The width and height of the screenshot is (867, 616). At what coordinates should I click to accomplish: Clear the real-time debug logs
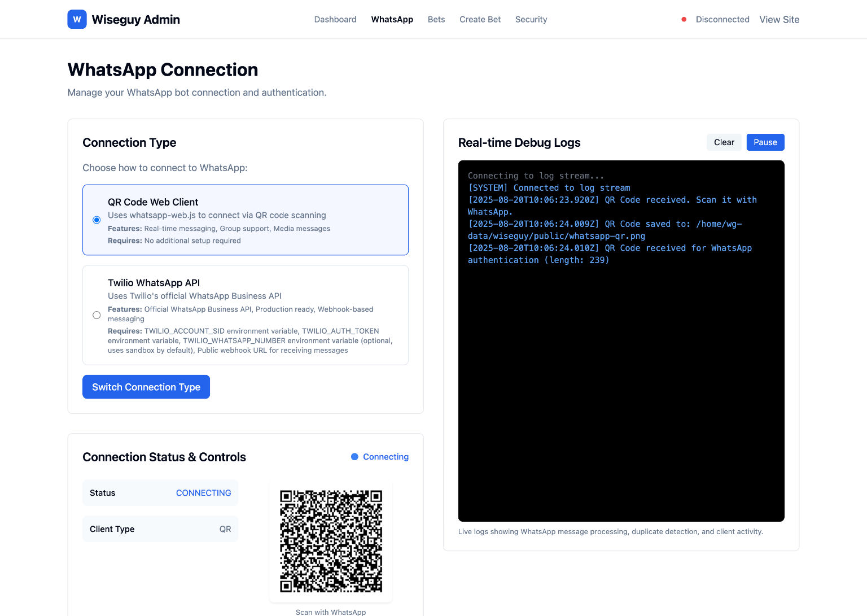[724, 142]
